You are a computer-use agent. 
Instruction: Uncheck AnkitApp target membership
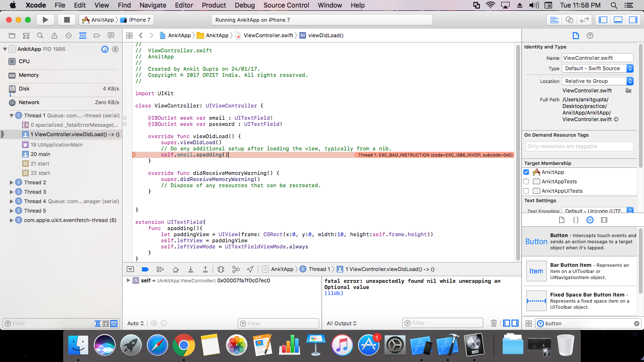526,172
